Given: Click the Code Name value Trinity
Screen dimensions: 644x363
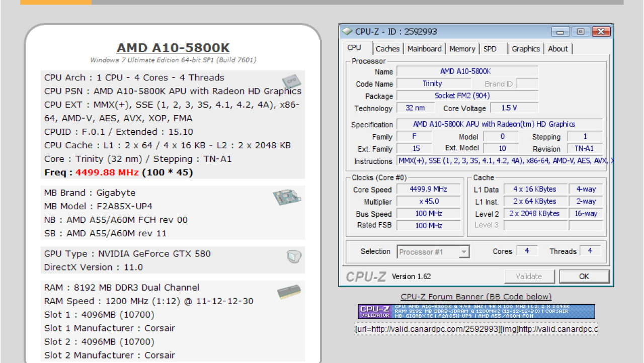Looking at the screenshot, I should [434, 83].
